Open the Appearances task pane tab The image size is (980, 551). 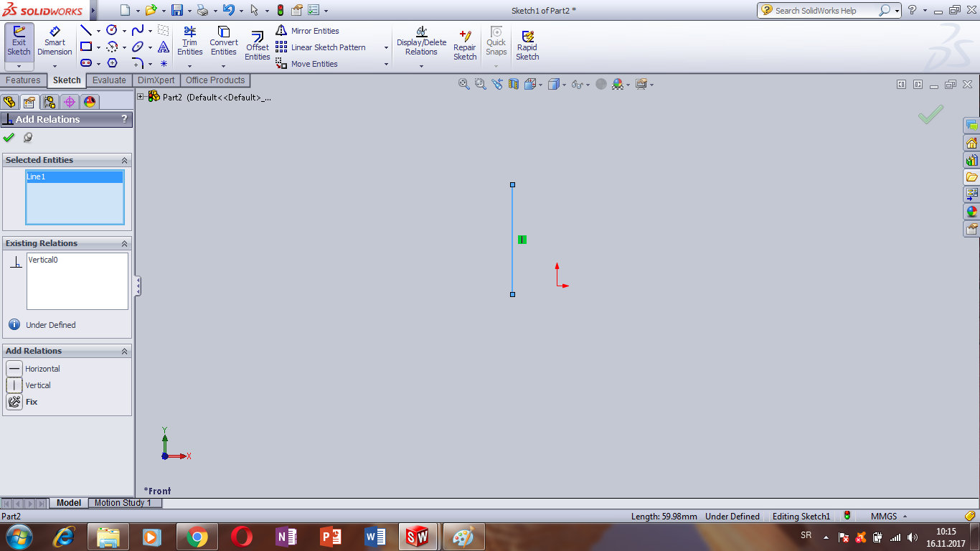coord(971,212)
